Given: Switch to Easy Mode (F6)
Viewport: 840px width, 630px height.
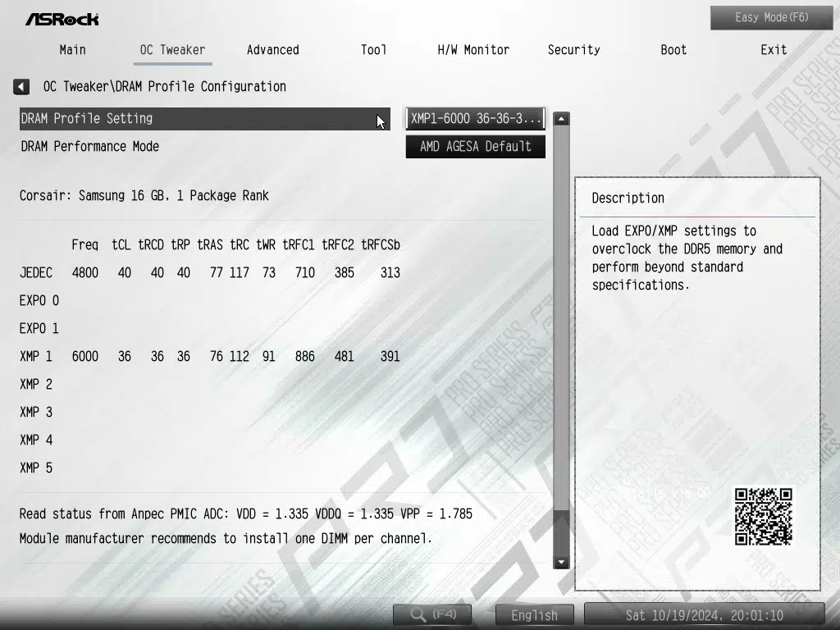Looking at the screenshot, I should coord(771,18).
